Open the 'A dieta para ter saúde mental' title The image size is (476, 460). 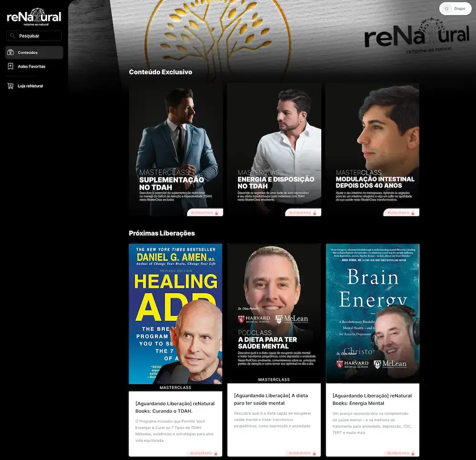(x=271, y=399)
